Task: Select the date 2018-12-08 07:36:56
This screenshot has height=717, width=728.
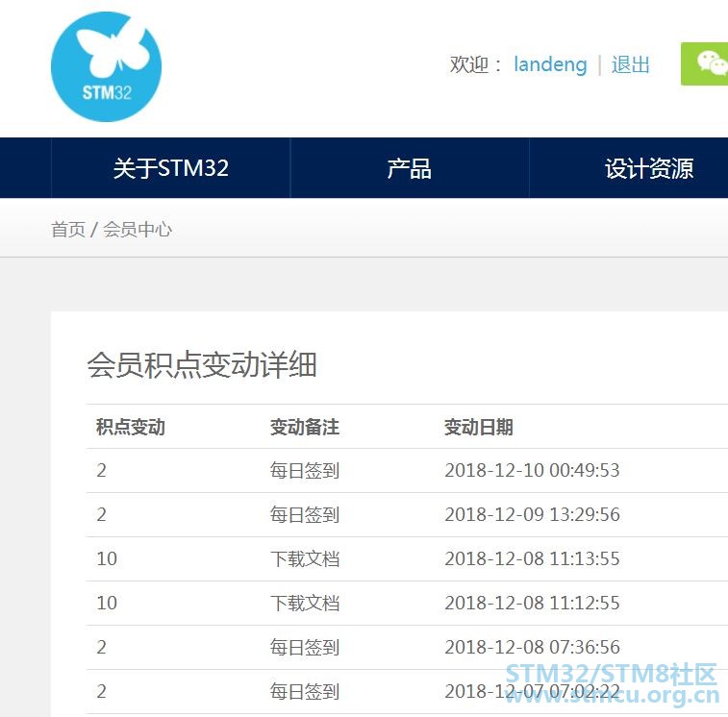Action: [x=532, y=647]
